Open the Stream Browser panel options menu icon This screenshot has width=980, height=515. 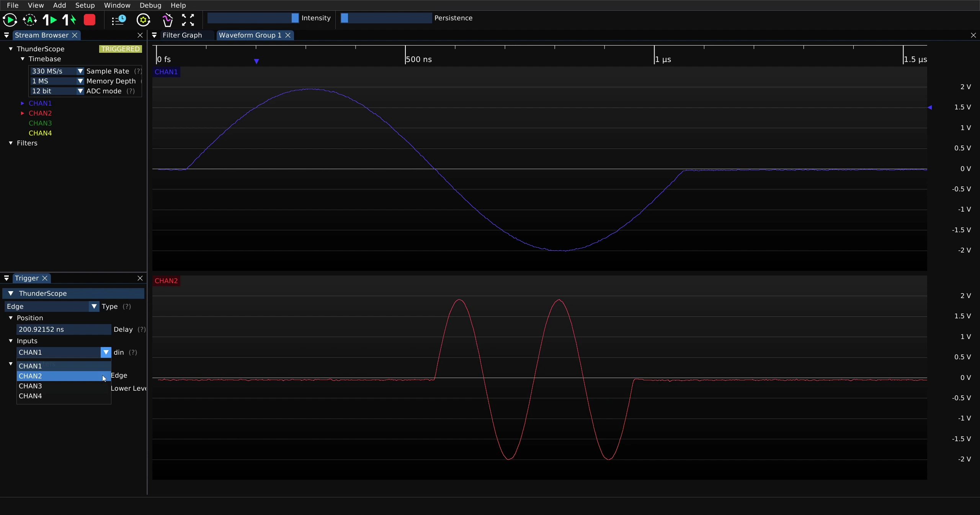point(7,35)
